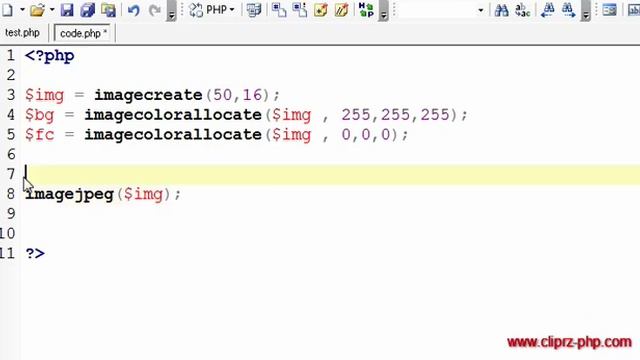Click the open folder icon

coord(37,10)
